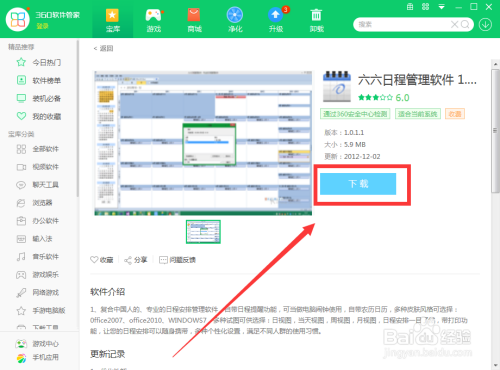Click the large software screenshot preview
This screenshot has height=370, width=500.
[203, 143]
